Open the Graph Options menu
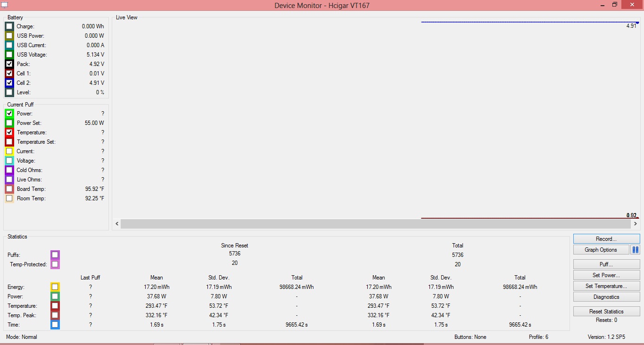The image size is (644, 345). tap(601, 250)
